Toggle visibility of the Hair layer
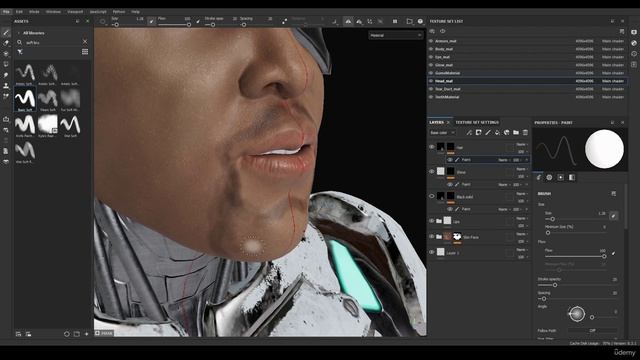Screen dimensions: 640x360 tap(432, 147)
